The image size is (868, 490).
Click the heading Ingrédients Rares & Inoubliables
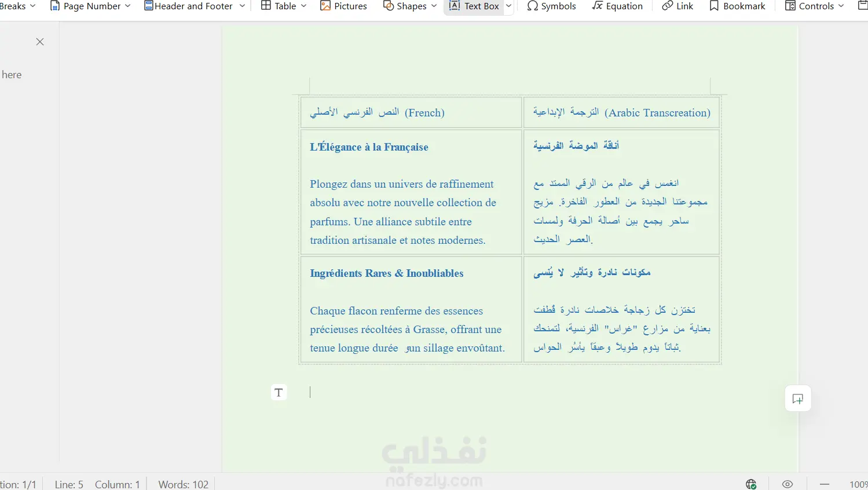pyautogui.click(x=386, y=273)
